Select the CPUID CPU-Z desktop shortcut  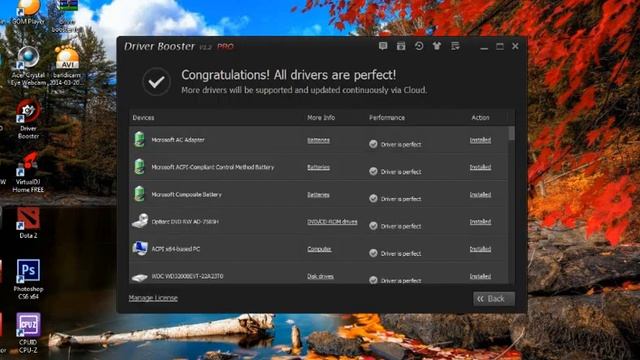28,333
